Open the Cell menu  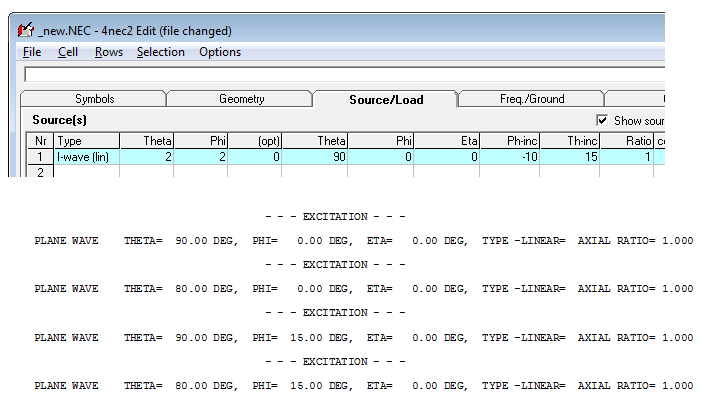point(68,52)
